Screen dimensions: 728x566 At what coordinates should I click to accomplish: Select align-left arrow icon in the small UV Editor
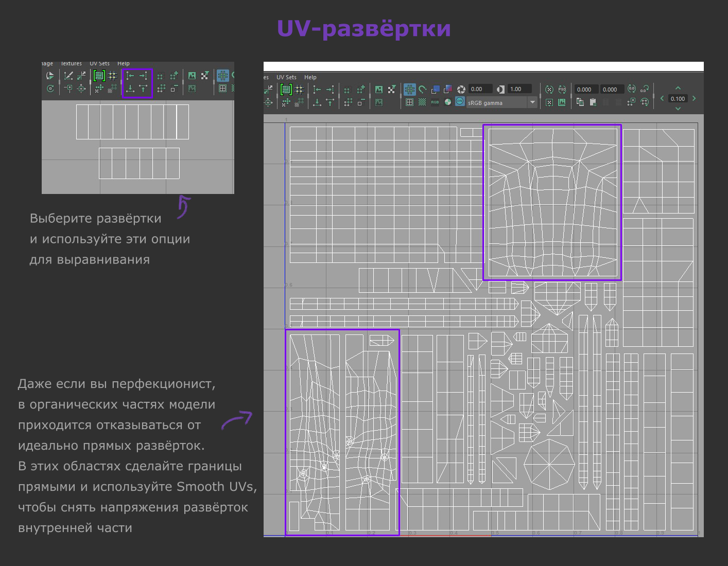130,76
